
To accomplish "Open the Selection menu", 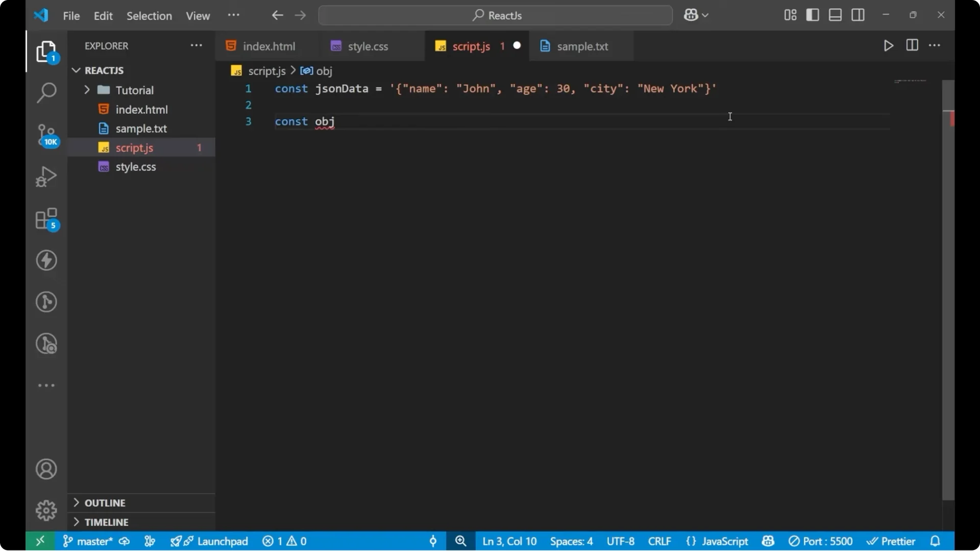I will pos(149,16).
